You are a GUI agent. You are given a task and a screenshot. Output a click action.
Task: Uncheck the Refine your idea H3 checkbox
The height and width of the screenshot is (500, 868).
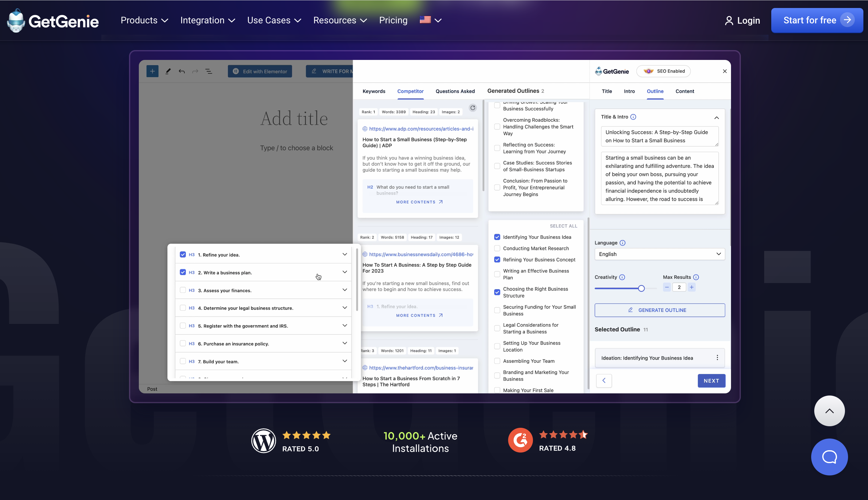pyautogui.click(x=182, y=254)
